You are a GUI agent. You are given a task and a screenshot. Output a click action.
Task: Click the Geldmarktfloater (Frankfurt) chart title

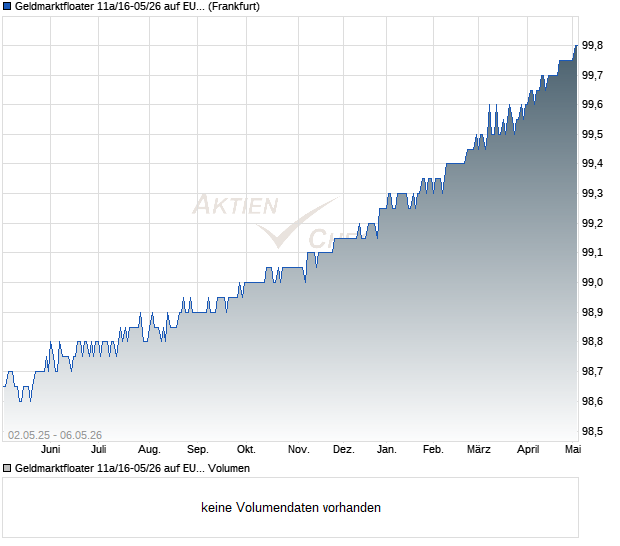pos(137,7)
